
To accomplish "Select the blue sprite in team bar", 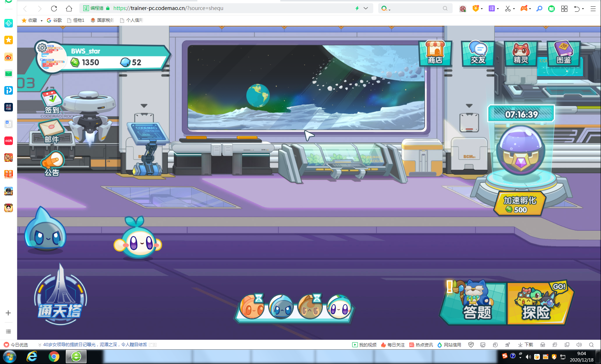I will [x=281, y=307].
